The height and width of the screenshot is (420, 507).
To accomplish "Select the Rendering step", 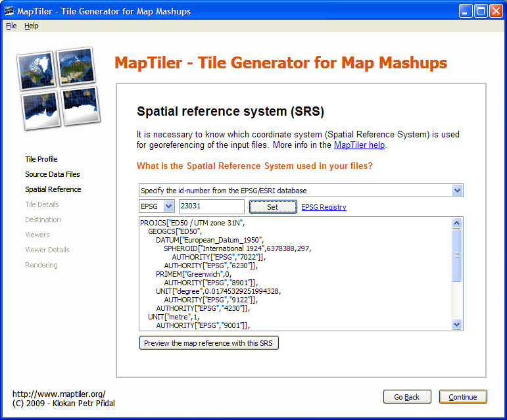I will [x=41, y=266].
